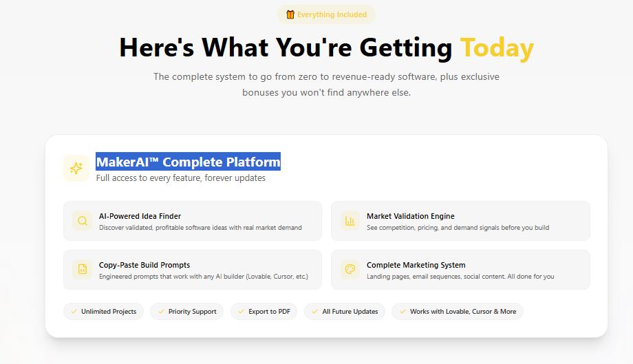Click the yellow word Today in the headline
Viewport: 633px width, 364px height.
coord(497,48)
